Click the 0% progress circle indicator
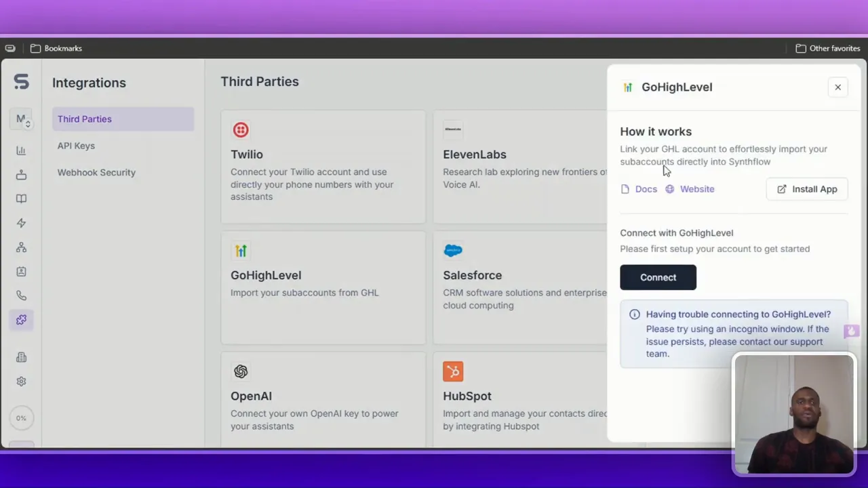 pos(21,418)
